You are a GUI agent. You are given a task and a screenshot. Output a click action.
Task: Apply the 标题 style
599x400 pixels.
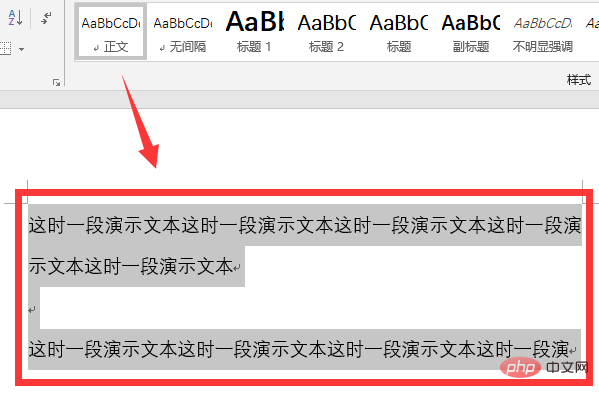[398, 33]
